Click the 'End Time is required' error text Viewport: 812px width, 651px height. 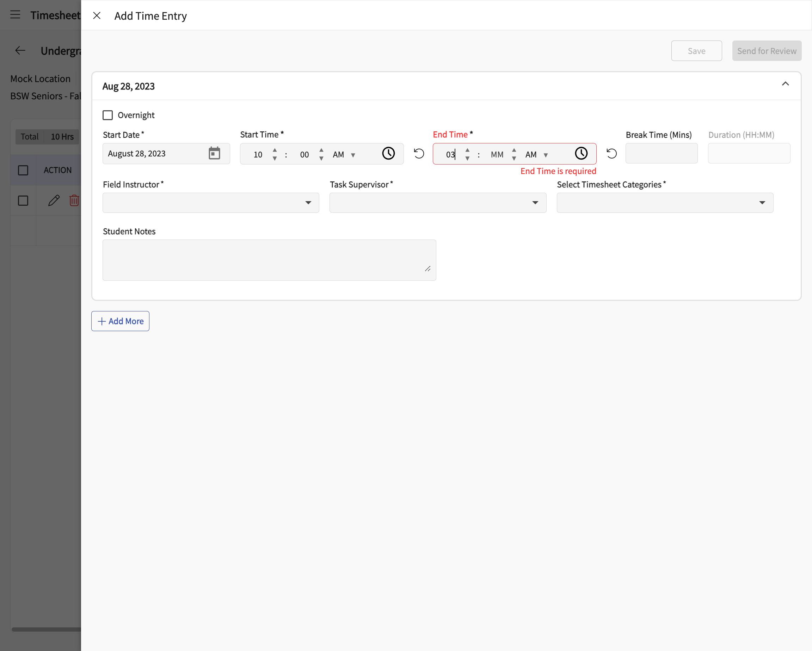coord(558,171)
